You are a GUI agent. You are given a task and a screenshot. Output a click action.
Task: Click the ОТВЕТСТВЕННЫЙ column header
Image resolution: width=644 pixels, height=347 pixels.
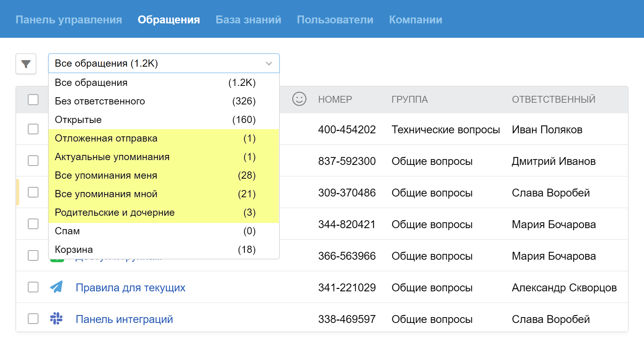554,100
